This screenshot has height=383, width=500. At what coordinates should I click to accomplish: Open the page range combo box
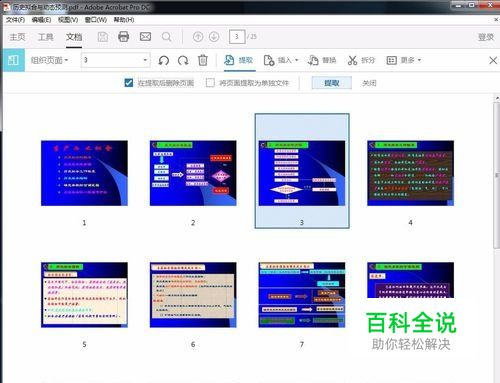pyautogui.click(x=115, y=60)
